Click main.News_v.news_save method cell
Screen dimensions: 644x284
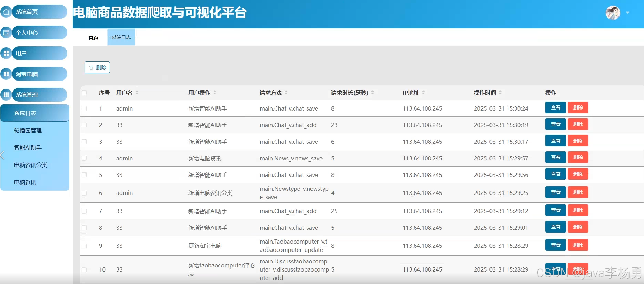click(291, 158)
